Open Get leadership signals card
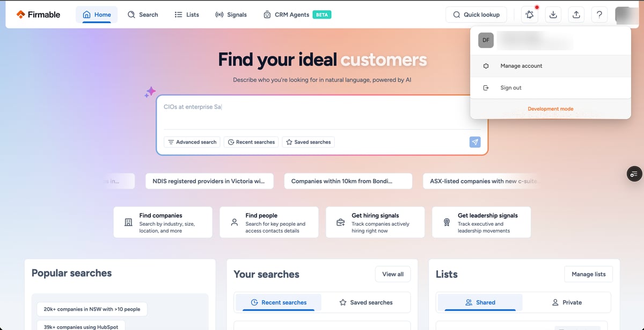Viewport: 644px width, 330px height. tap(481, 223)
